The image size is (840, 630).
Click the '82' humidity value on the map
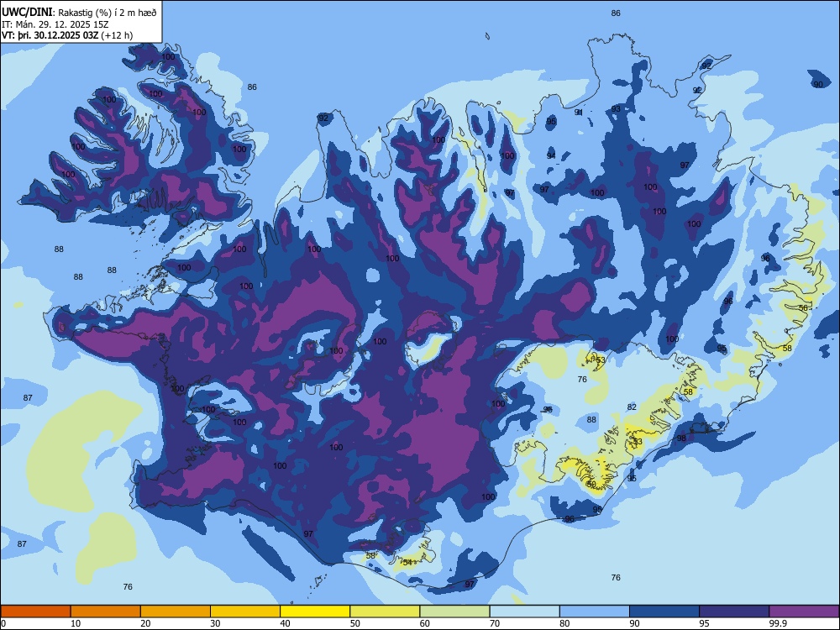click(x=633, y=407)
